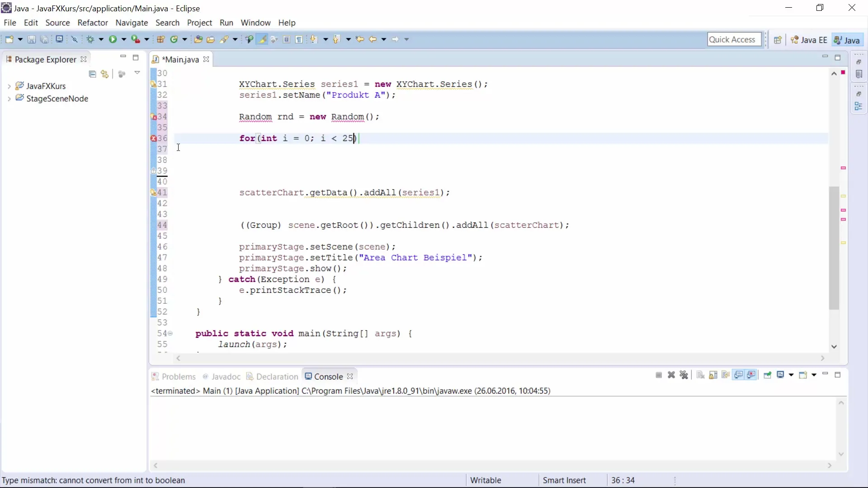Click the Open Perspective icon

click(778, 40)
